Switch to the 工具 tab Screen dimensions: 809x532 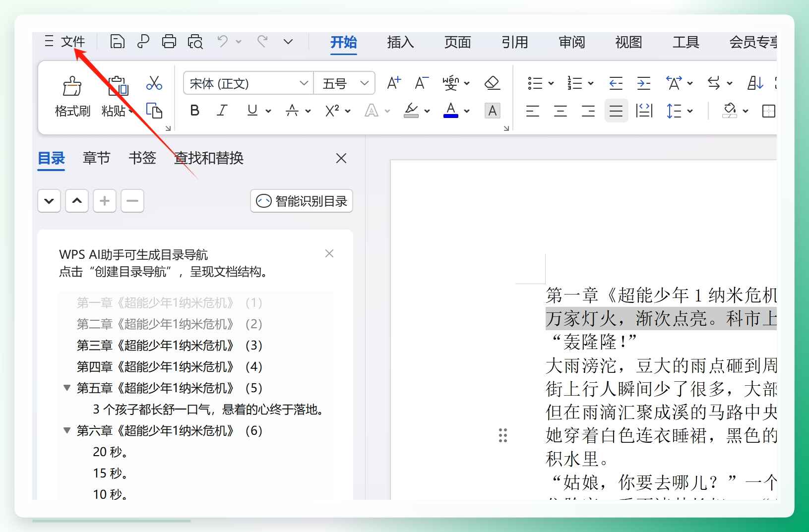click(x=685, y=42)
